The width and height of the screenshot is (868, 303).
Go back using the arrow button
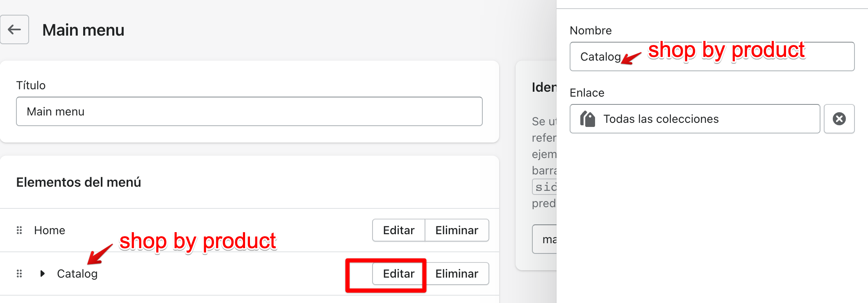[14, 29]
